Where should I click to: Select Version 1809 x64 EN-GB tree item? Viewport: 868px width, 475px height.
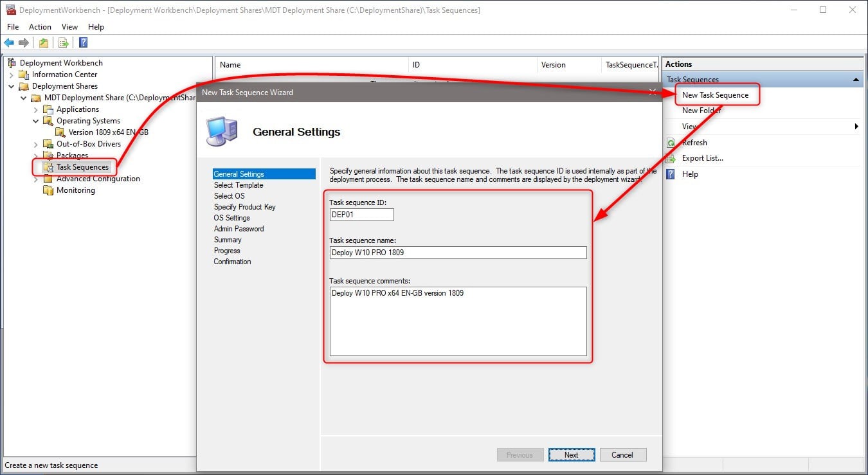[x=109, y=132]
